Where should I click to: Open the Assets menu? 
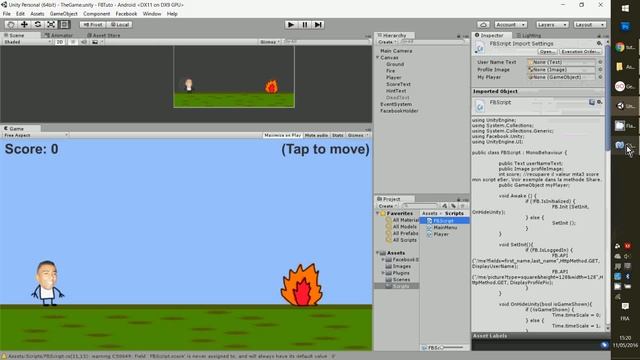(x=37, y=14)
